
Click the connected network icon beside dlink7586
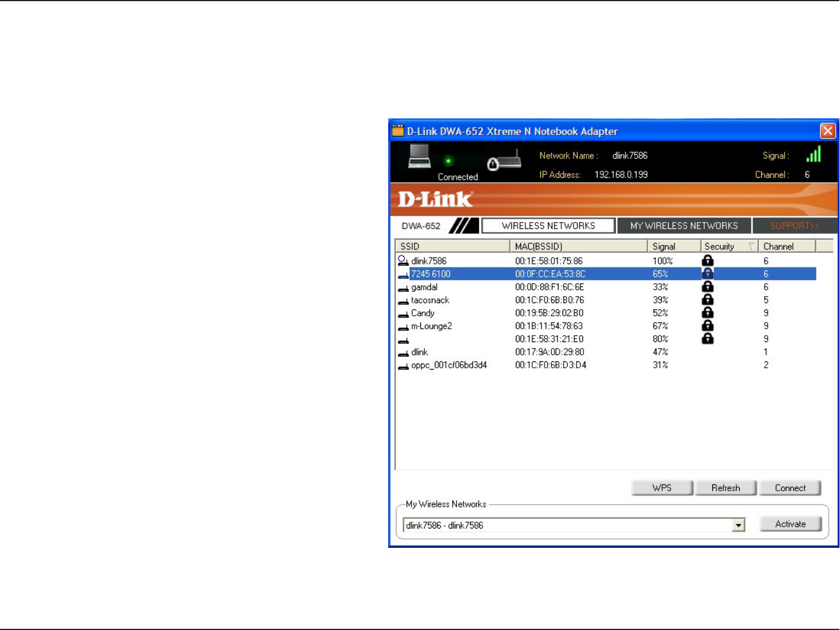coord(403,261)
